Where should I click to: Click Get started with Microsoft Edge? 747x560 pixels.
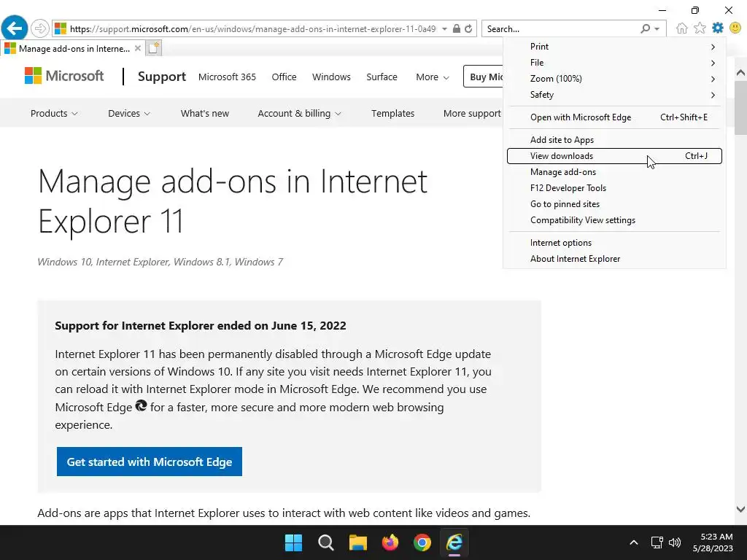point(149,462)
